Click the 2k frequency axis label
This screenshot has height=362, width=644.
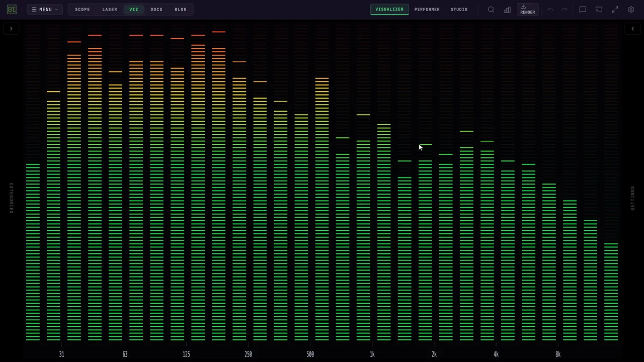(434, 354)
